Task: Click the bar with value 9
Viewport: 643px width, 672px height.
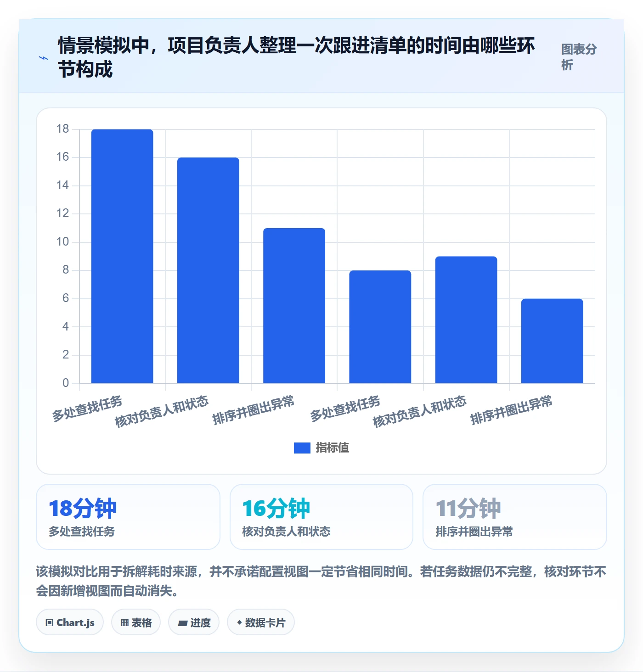Action: tap(466, 319)
